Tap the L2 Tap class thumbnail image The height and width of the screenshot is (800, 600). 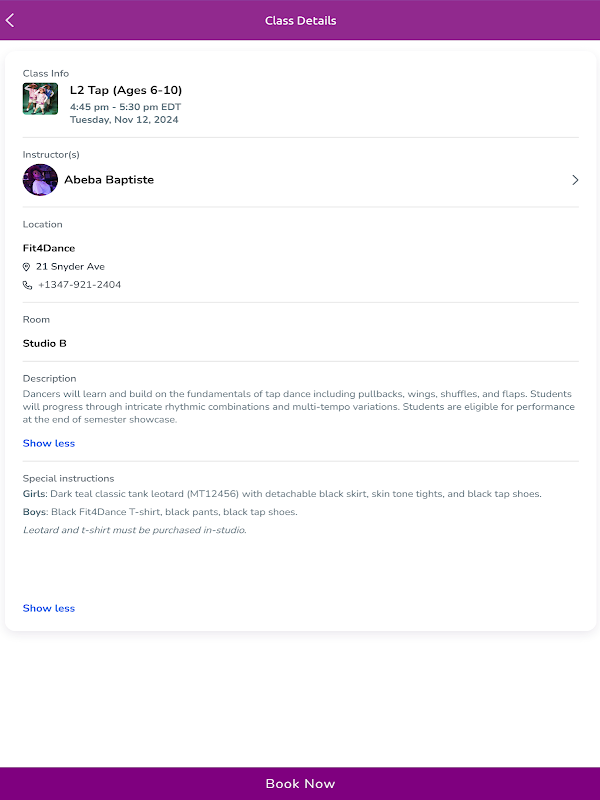coord(40,99)
